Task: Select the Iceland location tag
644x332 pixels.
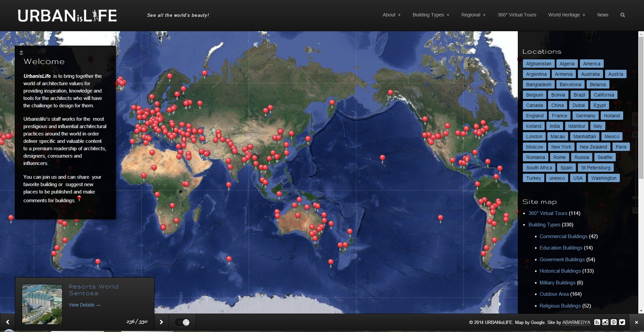Action: (534, 126)
